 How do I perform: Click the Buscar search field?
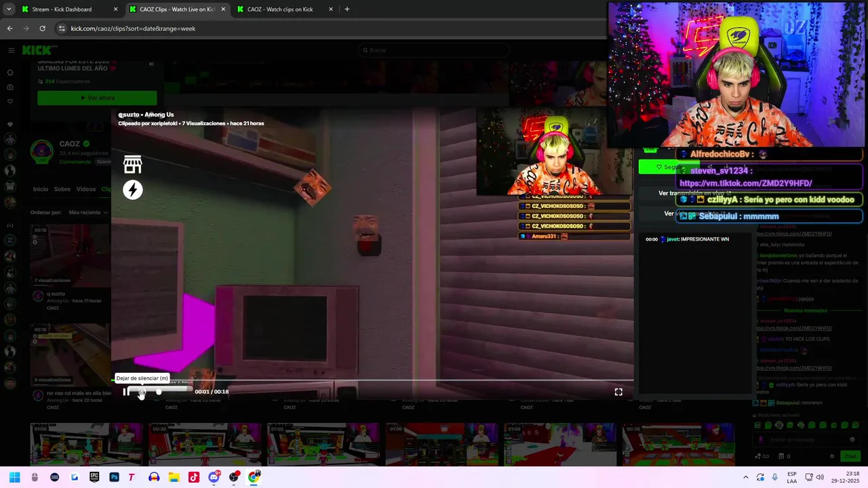tap(434, 50)
